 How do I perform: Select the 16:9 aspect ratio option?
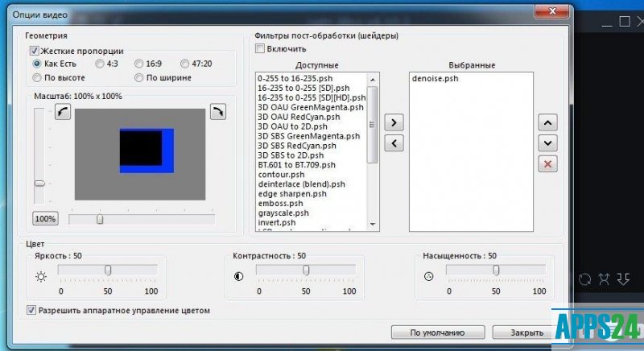coord(139,64)
